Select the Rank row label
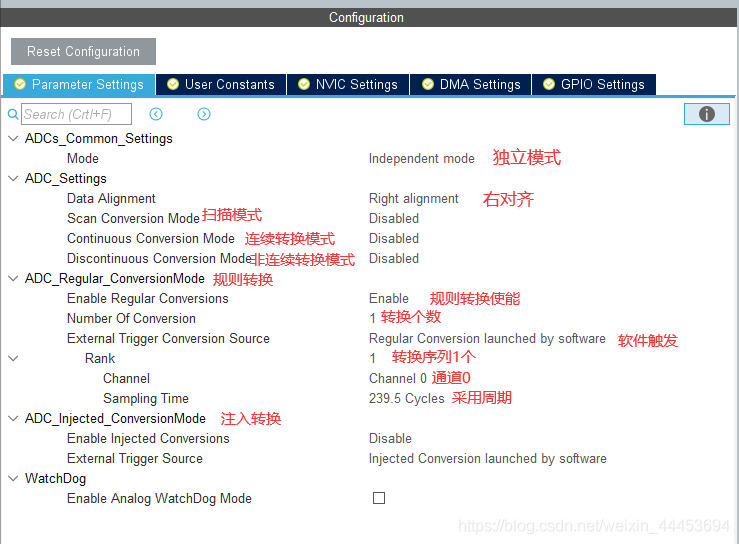 click(100, 359)
